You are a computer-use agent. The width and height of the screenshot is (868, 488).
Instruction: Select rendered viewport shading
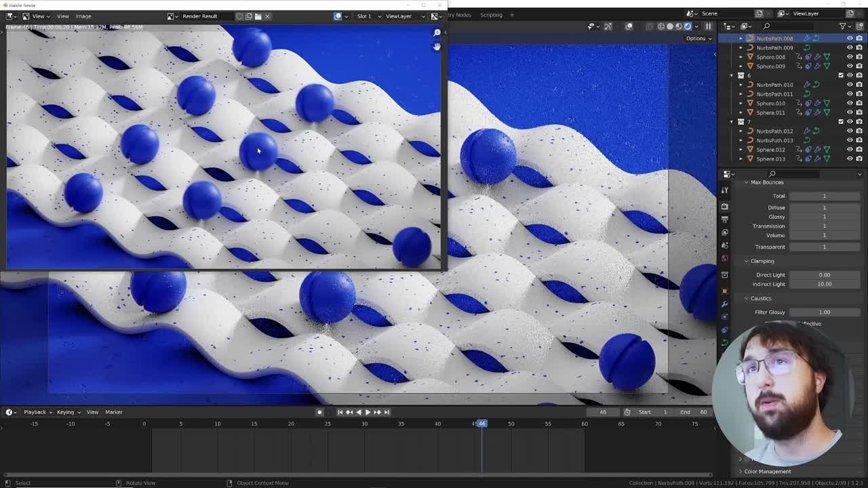[688, 26]
